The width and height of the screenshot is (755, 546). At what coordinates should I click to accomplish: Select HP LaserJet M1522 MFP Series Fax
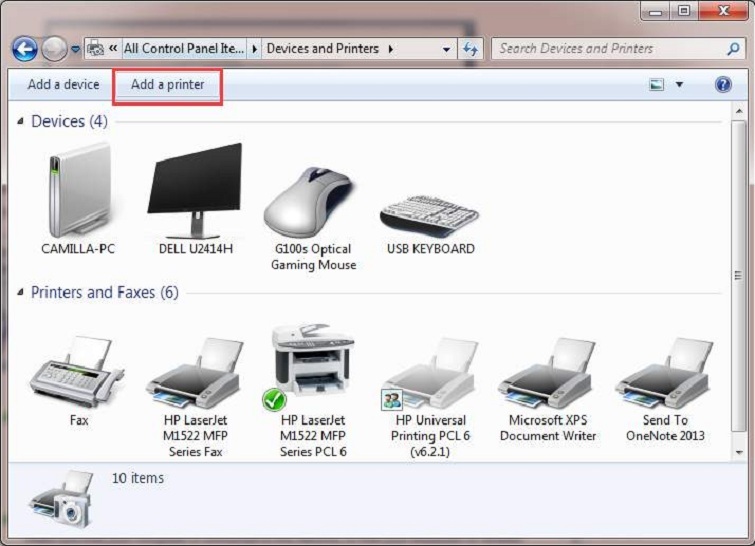pyautogui.click(x=196, y=373)
